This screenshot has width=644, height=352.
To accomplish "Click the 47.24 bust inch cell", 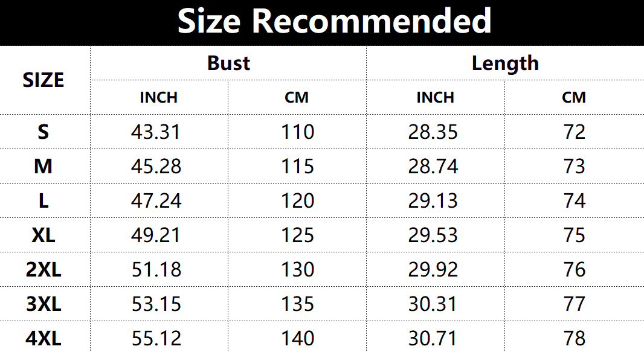I will (156, 200).
